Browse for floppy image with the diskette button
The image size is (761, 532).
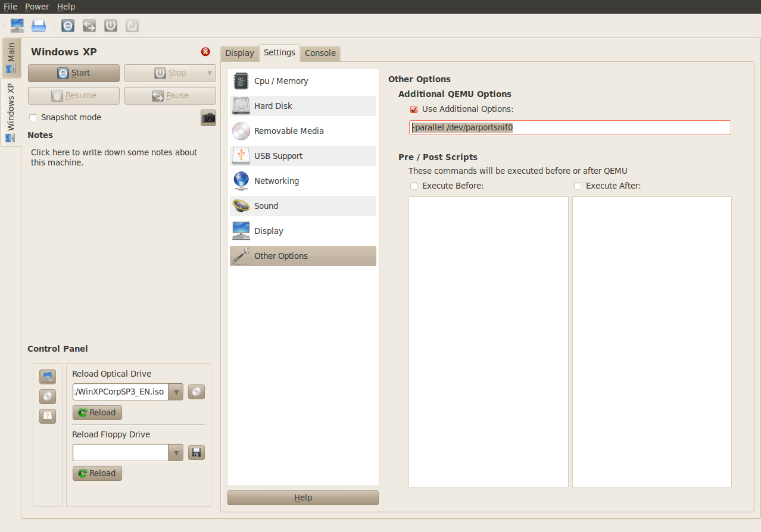(197, 452)
